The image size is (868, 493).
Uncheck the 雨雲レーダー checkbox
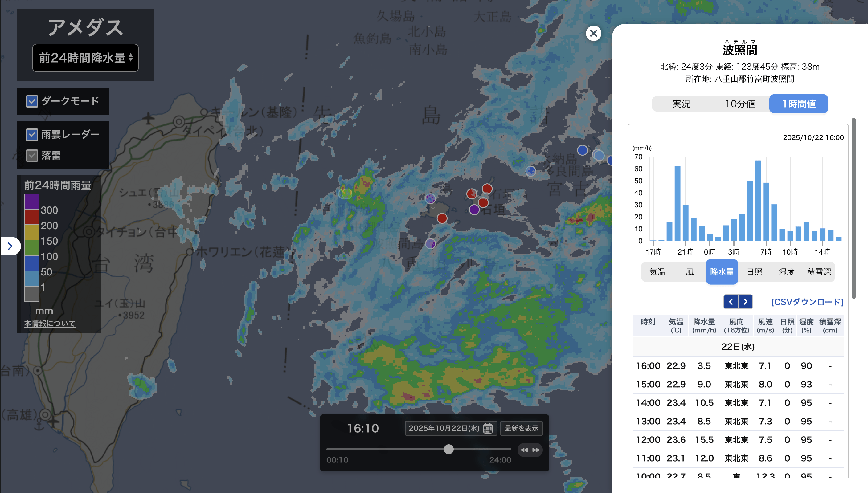32,134
